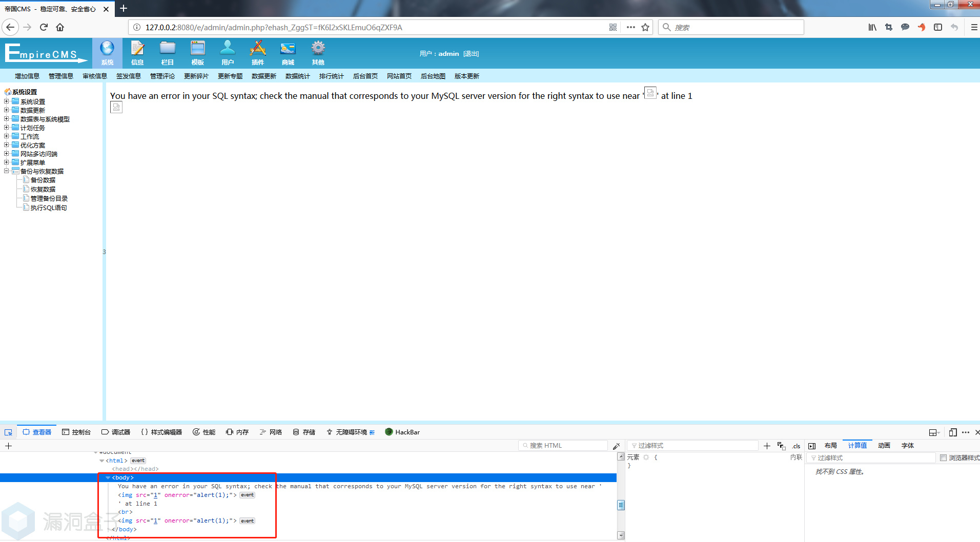Click the 模板 template icon in header
The height and width of the screenshot is (542, 980).
click(x=197, y=53)
